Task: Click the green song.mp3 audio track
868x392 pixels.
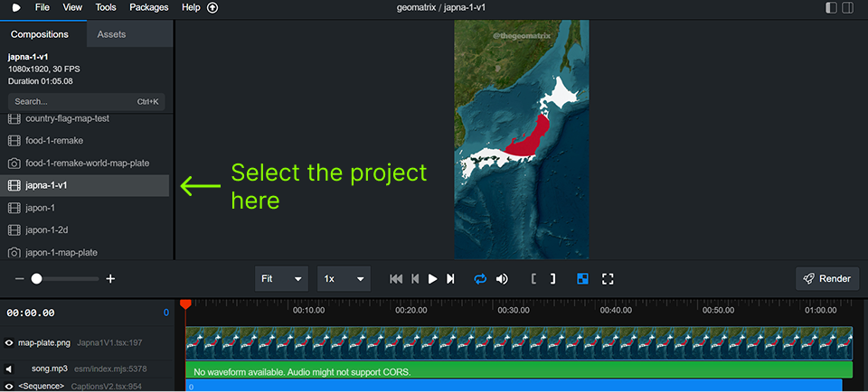Action: (x=519, y=370)
